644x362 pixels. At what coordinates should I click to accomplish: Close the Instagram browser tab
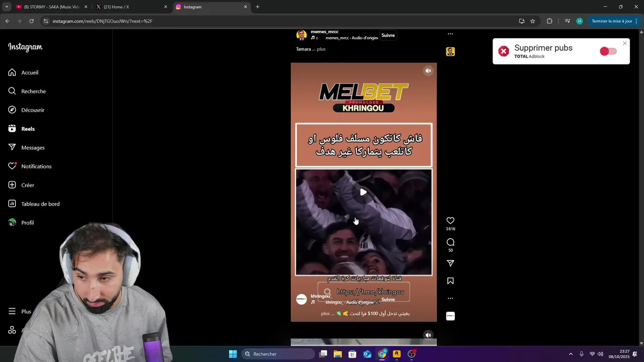(246, 7)
